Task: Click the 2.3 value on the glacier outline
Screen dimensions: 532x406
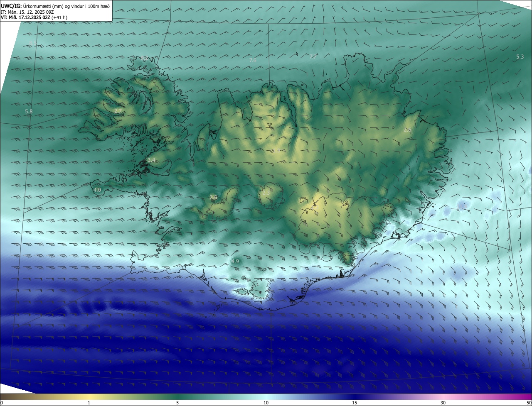Action: (266, 193)
